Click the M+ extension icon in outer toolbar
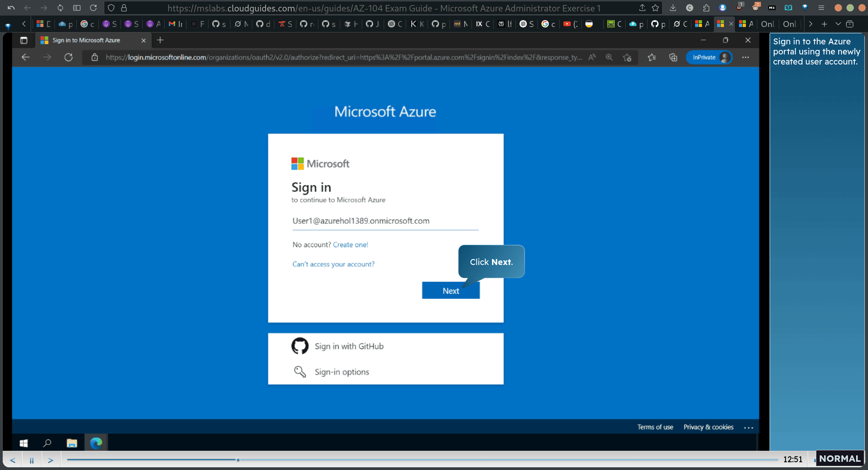This screenshot has width=868, height=470. pos(772,8)
